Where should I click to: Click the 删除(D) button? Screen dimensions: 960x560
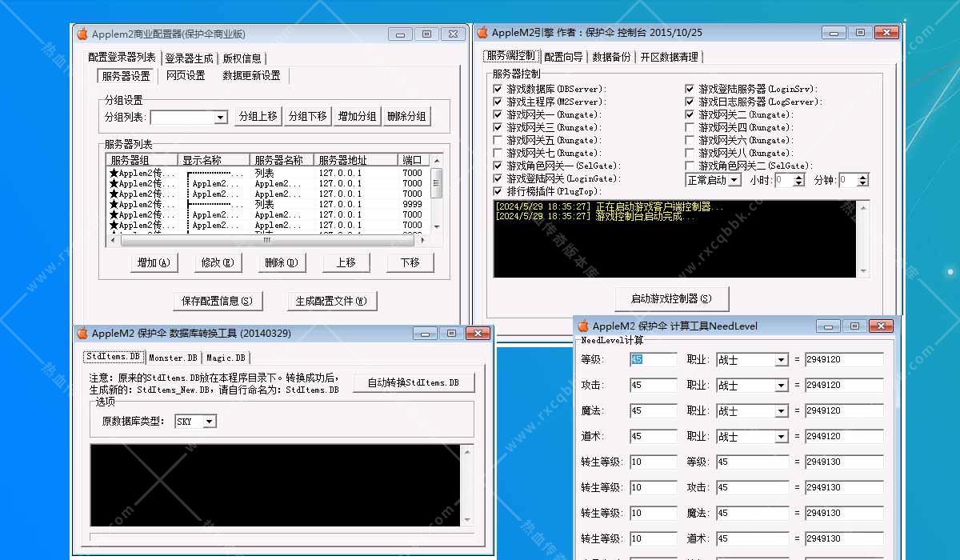(282, 262)
